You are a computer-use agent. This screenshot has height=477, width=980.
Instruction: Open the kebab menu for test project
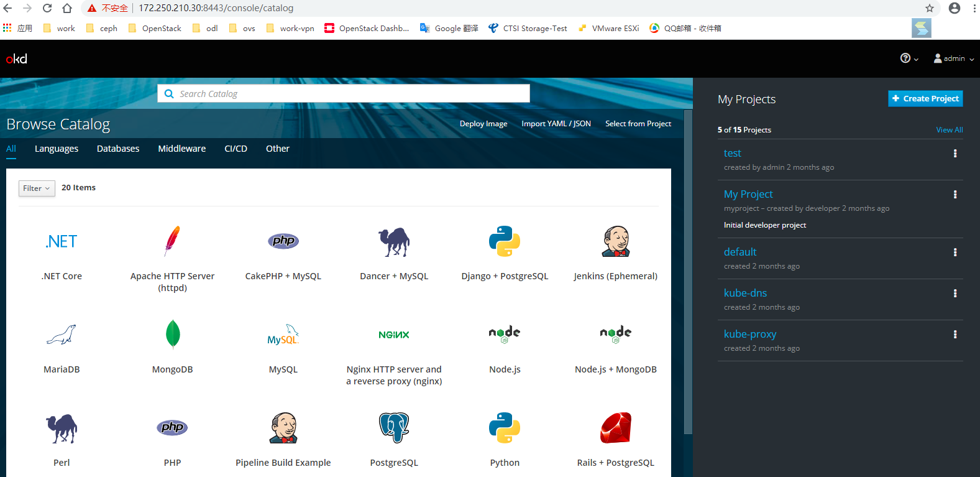[x=955, y=154]
